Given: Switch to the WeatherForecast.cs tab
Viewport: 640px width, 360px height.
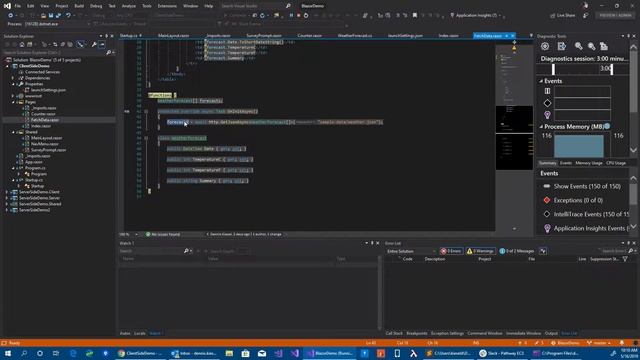Looking at the screenshot, I should [355, 36].
